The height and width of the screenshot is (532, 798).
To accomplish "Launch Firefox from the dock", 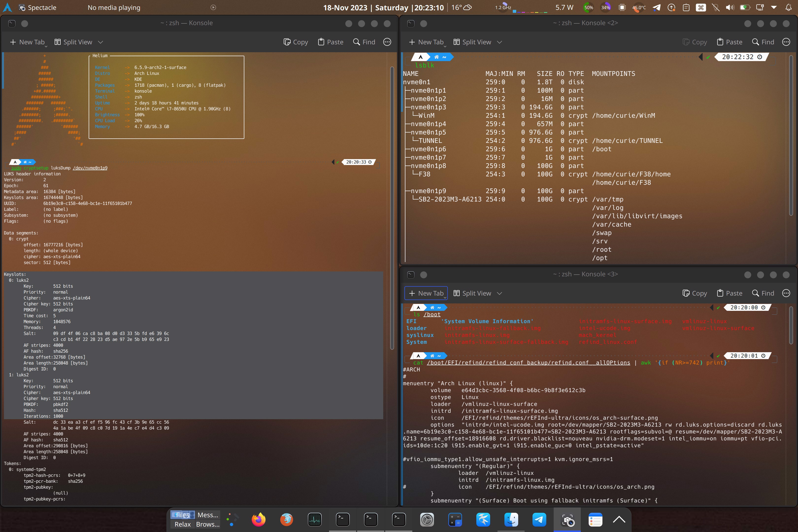I will click(x=259, y=519).
